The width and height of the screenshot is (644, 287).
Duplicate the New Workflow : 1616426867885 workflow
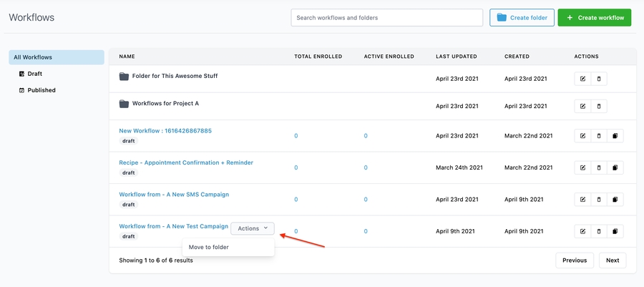pos(615,135)
